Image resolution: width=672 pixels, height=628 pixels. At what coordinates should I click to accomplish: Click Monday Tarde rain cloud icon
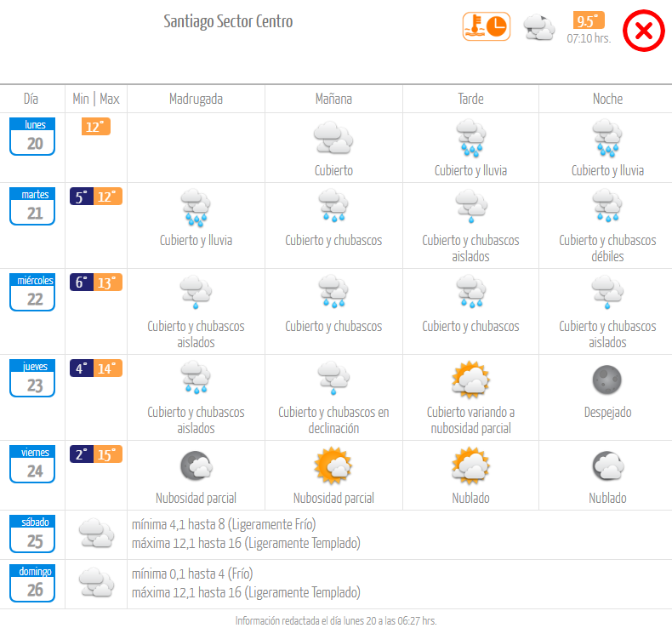point(470,137)
